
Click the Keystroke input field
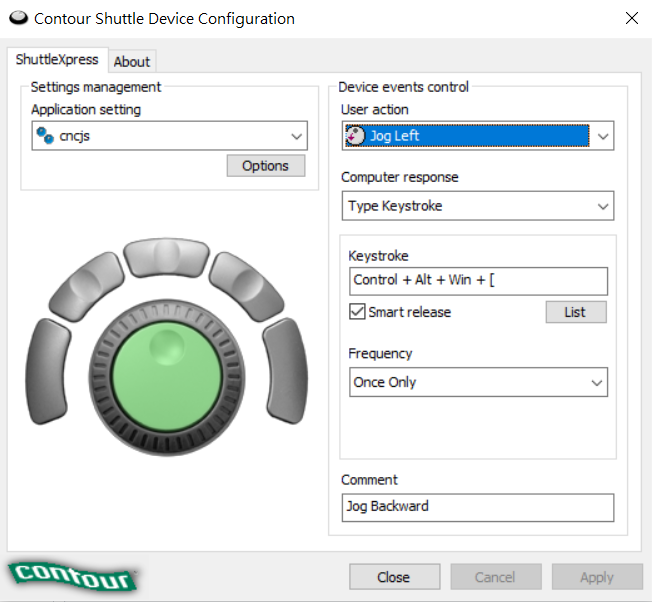(477, 280)
